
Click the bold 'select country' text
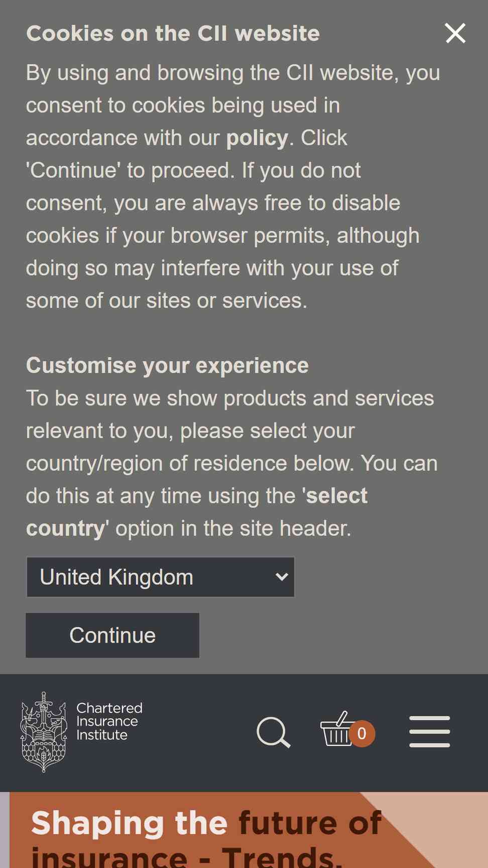[x=197, y=512]
